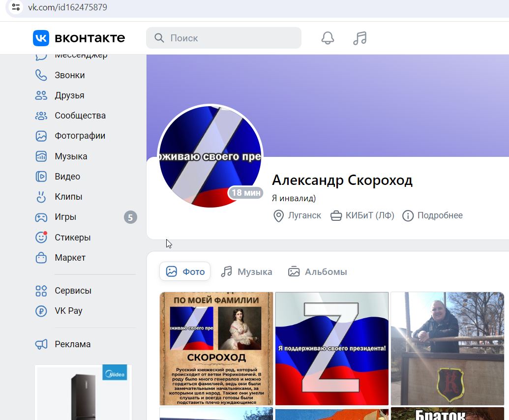509x420 pixels.
Task: Open the Клипы section
Action: (67, 196)
